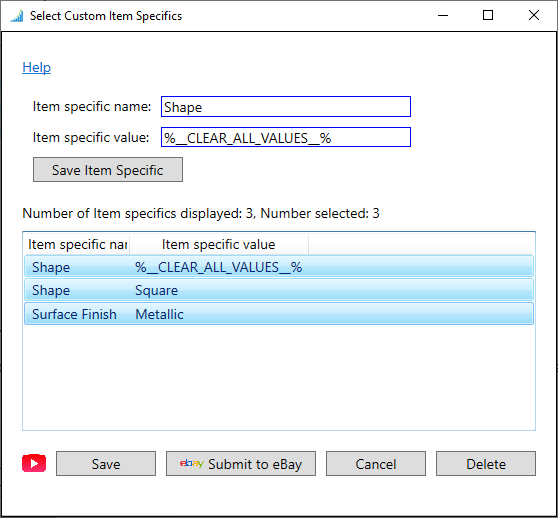Screen dimensions: 558x518
Task: Click the Item specific value field
Action: pos(286,137)
